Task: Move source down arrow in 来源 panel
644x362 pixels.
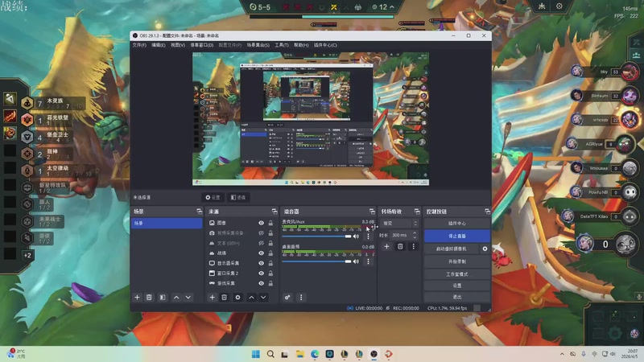Action: [x=263, y=297]
